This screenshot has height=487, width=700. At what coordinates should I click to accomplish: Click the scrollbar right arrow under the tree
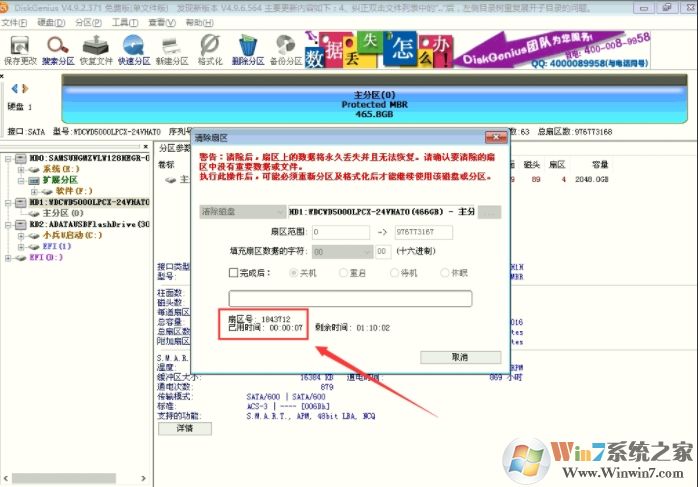[143, 478]
